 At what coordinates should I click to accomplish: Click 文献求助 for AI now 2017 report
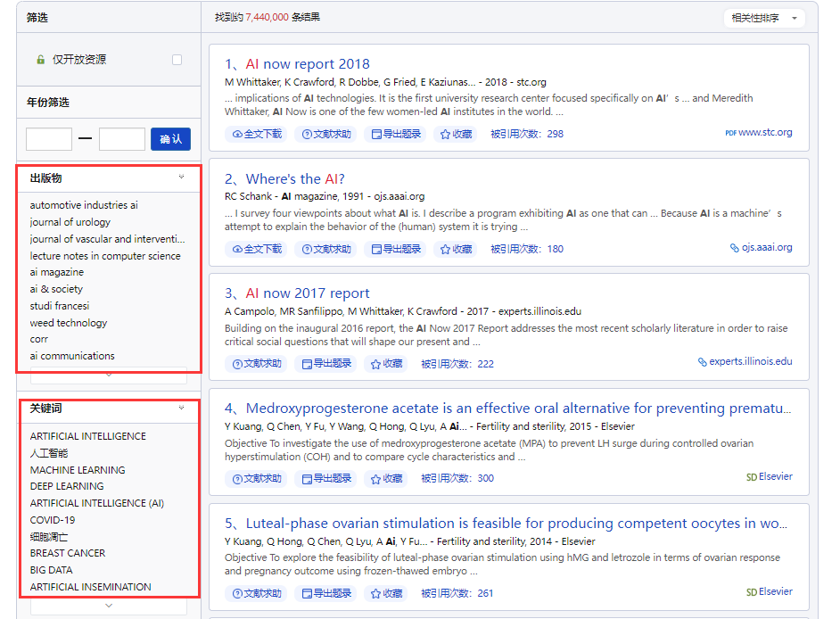coord(257,364)
